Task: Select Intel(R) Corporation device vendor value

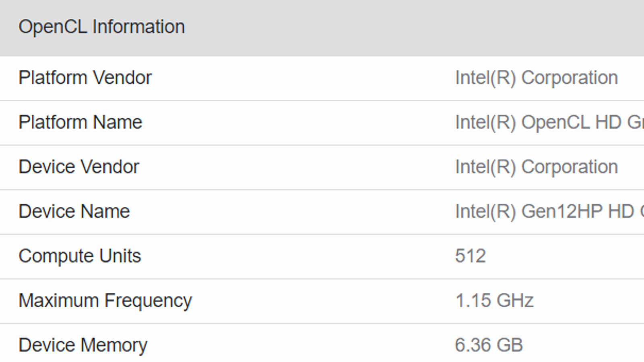Action: click(536, 167)
